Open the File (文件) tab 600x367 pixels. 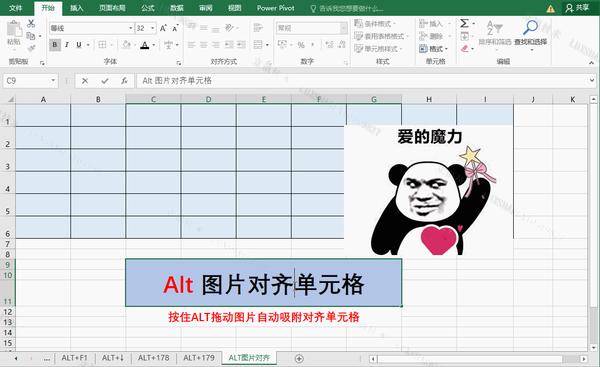16,8
